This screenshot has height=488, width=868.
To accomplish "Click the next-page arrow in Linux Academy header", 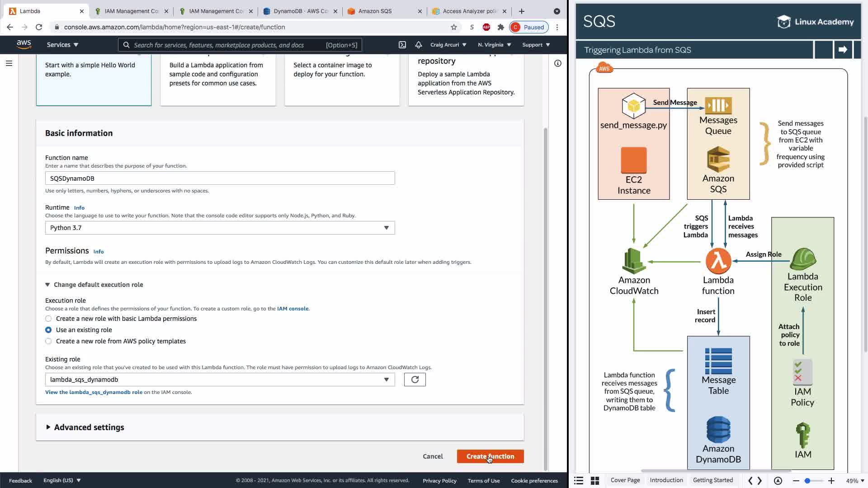I will (842, 50).
